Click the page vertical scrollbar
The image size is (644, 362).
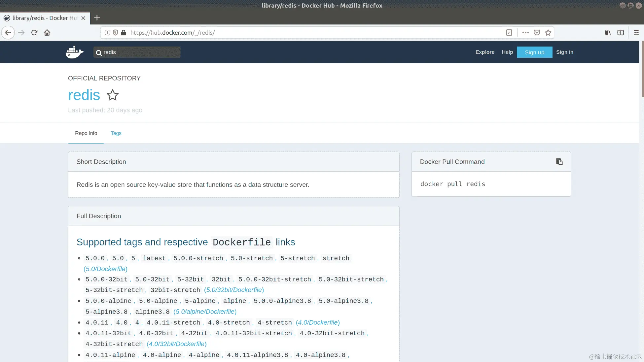coord(642,69)
